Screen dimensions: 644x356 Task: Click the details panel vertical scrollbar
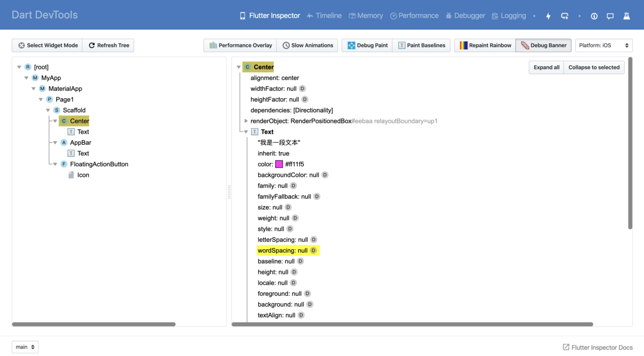click(630, 143)
